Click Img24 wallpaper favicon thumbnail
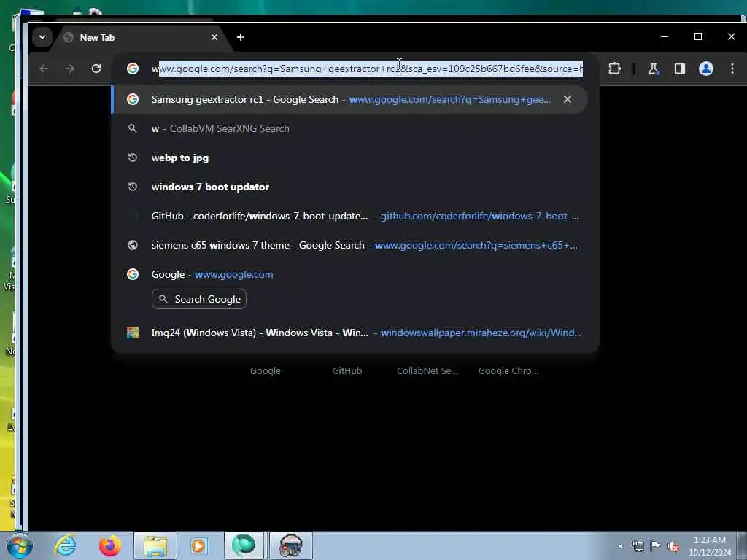The width and height of the screenshot is (747, 560). point(133,332)
